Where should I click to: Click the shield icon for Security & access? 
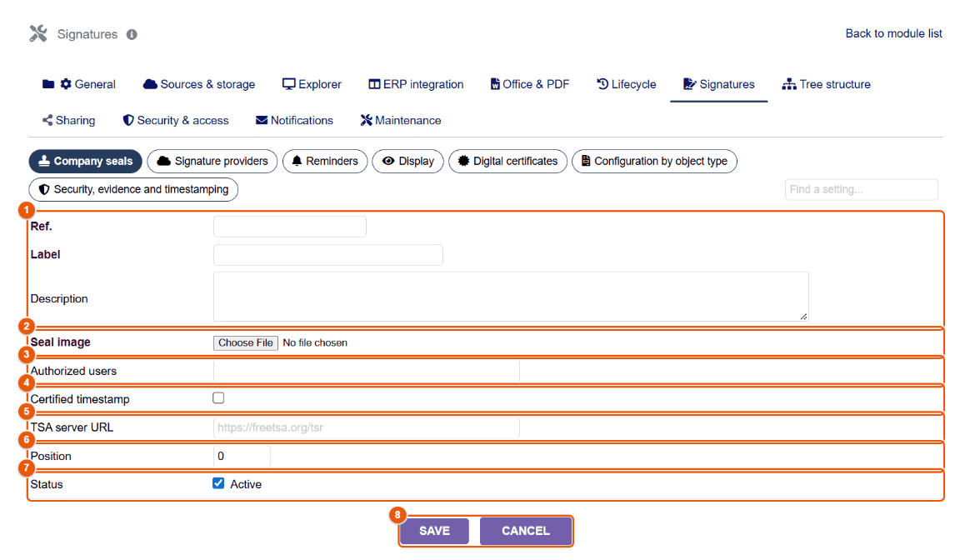[127, 120]
